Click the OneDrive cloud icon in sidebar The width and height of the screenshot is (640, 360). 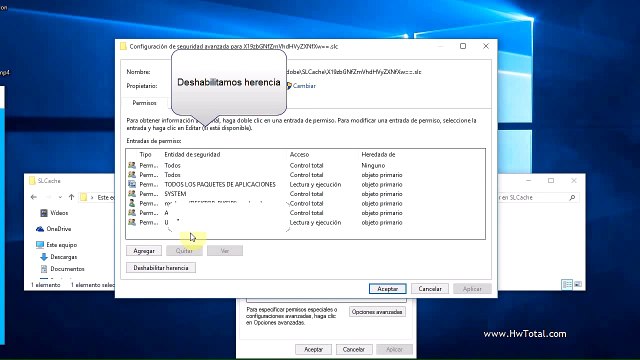[40, 229]
